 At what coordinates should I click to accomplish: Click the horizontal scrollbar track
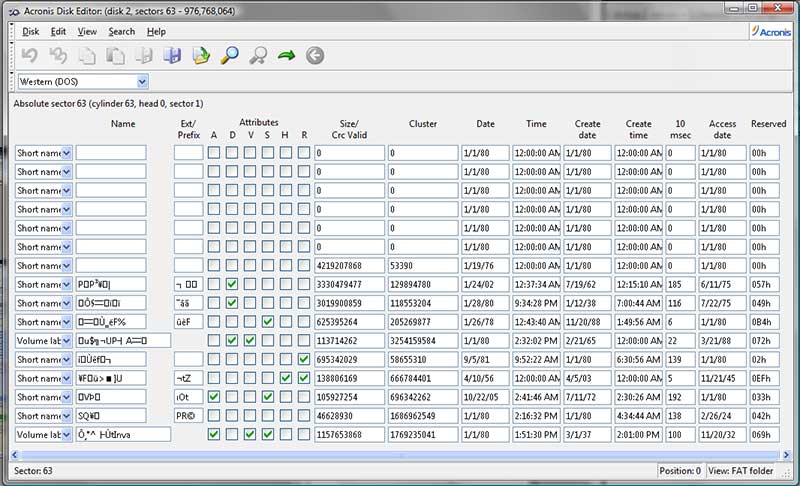(399, 454)
